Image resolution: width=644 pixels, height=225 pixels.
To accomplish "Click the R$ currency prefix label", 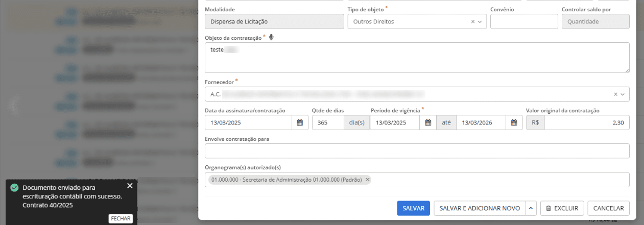I will pos(535,122).
